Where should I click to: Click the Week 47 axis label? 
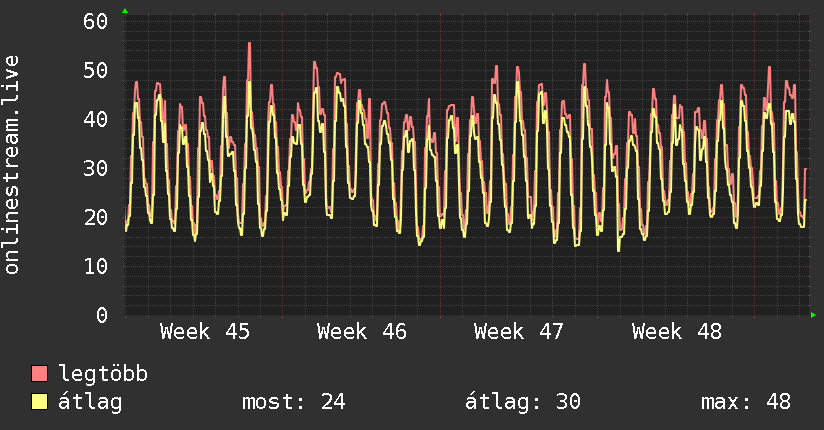tap(519, 332)
